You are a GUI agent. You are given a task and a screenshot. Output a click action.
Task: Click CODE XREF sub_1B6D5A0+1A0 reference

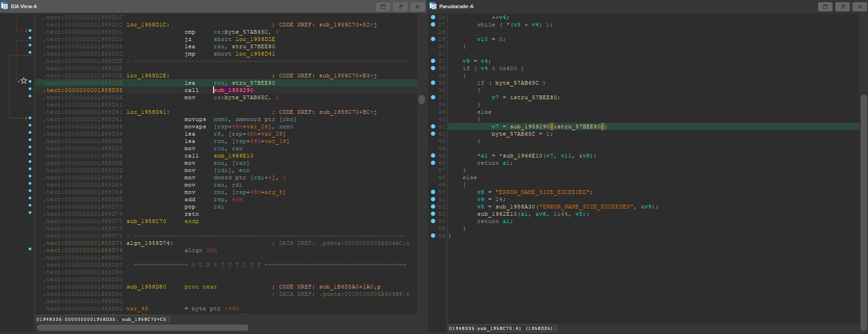pyautogui.click(x=327, y=287)
